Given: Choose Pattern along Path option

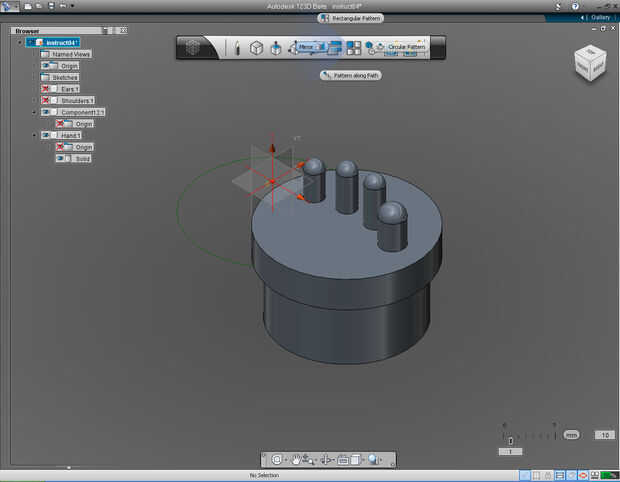Looking at the screenshot, I should [351, 75].
